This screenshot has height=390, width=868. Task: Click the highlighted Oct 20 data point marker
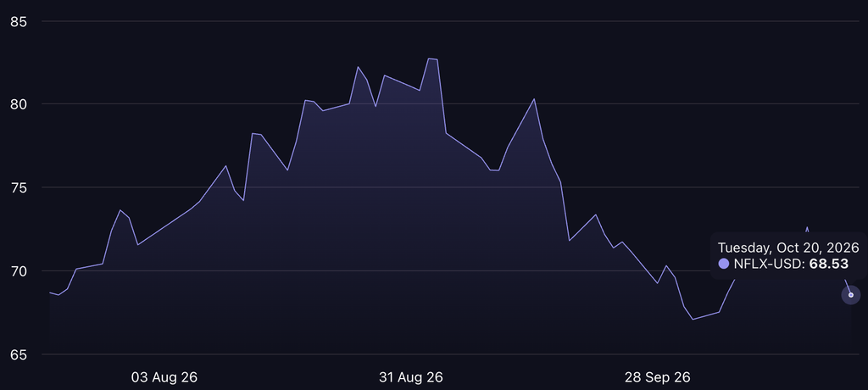tap(851, 295)
